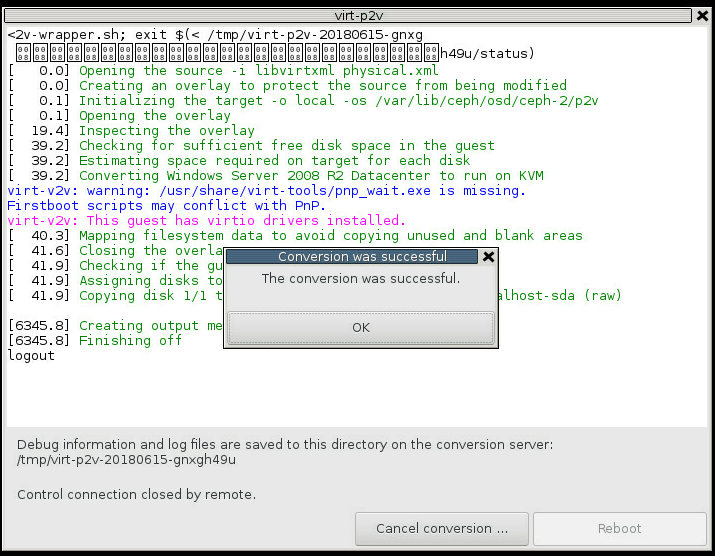Click the 'Closing the overlay' log line
Viewport: 715px width, 556px height.
[x=116, y=251]
